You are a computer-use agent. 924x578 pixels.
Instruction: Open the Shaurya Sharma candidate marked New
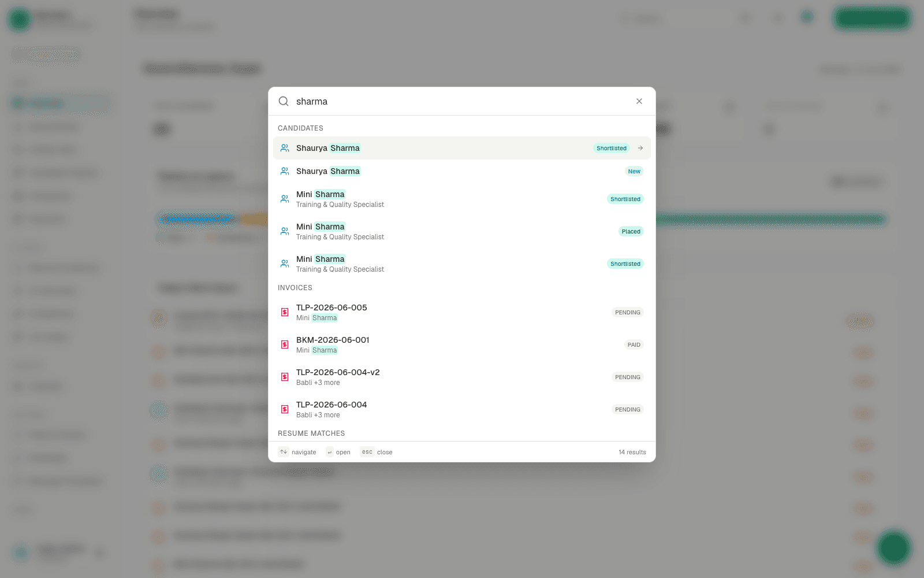pos(462,171)
